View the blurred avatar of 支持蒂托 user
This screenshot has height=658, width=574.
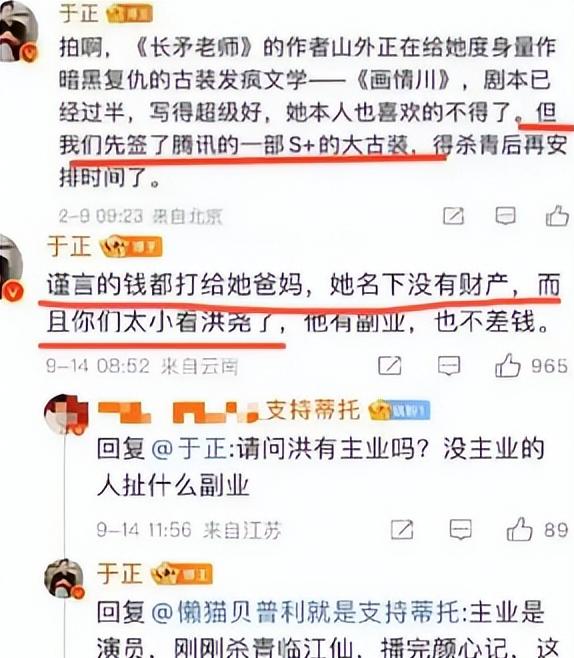[x=66, y=415]
